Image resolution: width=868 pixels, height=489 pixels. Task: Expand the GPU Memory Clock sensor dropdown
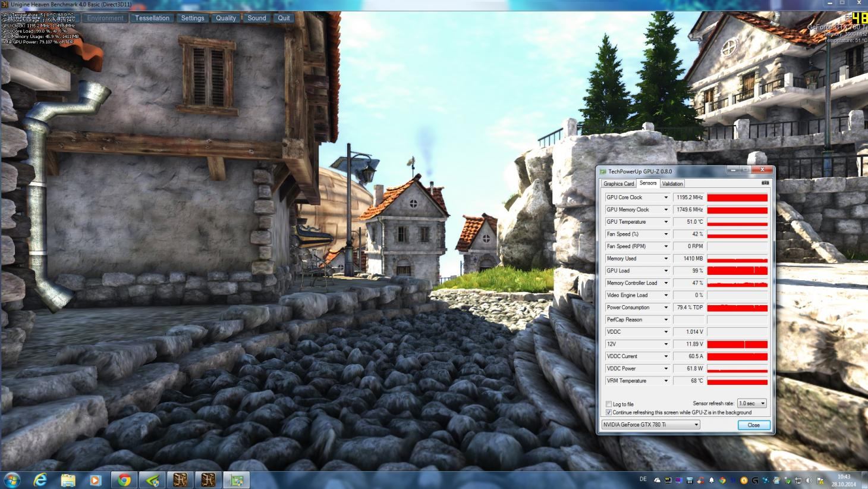tap(666, 209)
